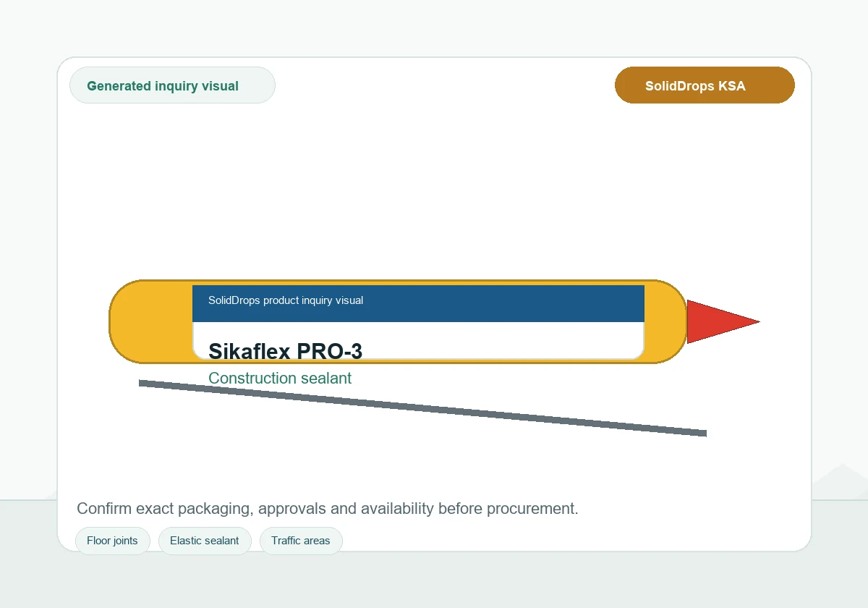Image resolution: width=868 pixels, height=608 pixels.
Task: Select the Traffic areas tag
Action: 301,541
